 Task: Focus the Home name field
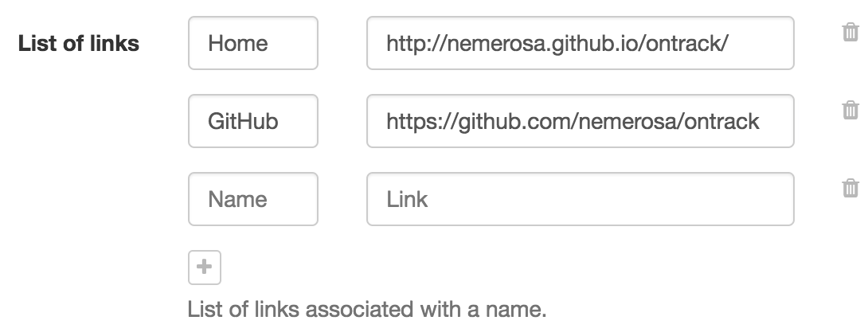pyautogui.click(x=252, y=43)
